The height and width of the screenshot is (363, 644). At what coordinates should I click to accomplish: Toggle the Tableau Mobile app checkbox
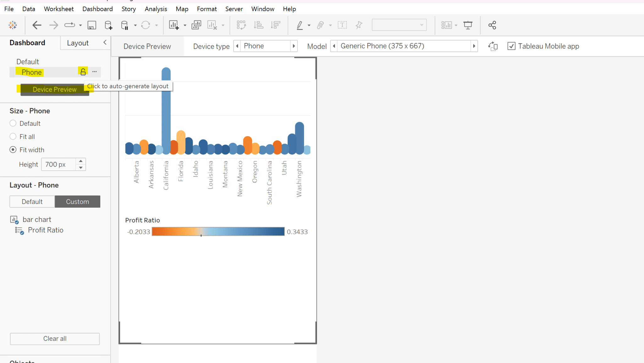[511, 46]
